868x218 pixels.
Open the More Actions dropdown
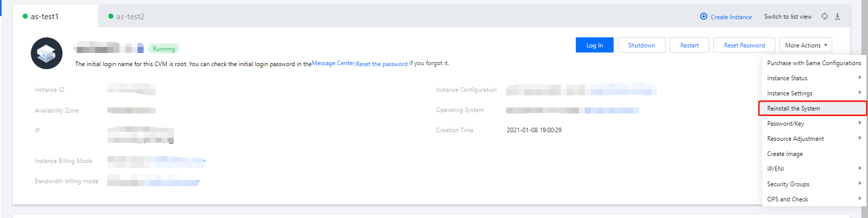coord(806,45)
